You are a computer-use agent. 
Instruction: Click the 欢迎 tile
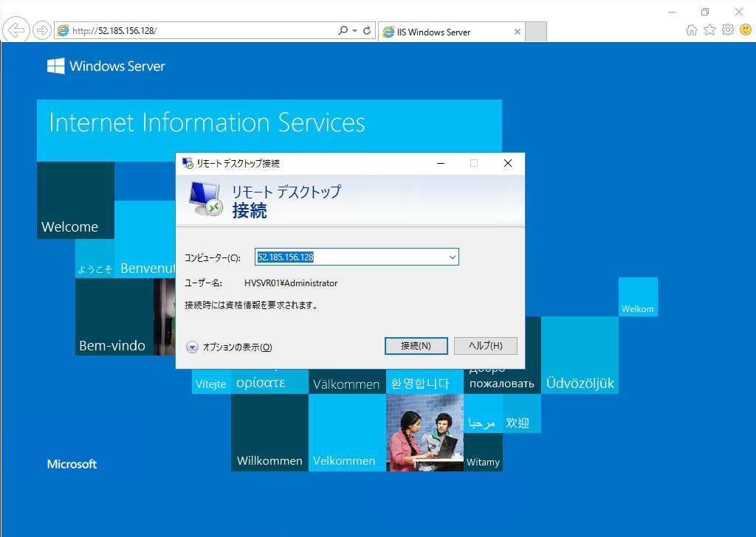pyautogui.click(x=522, y=413)
